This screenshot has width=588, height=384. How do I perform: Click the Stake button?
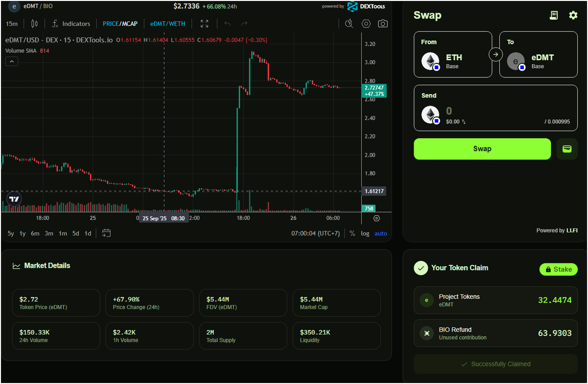559,269
